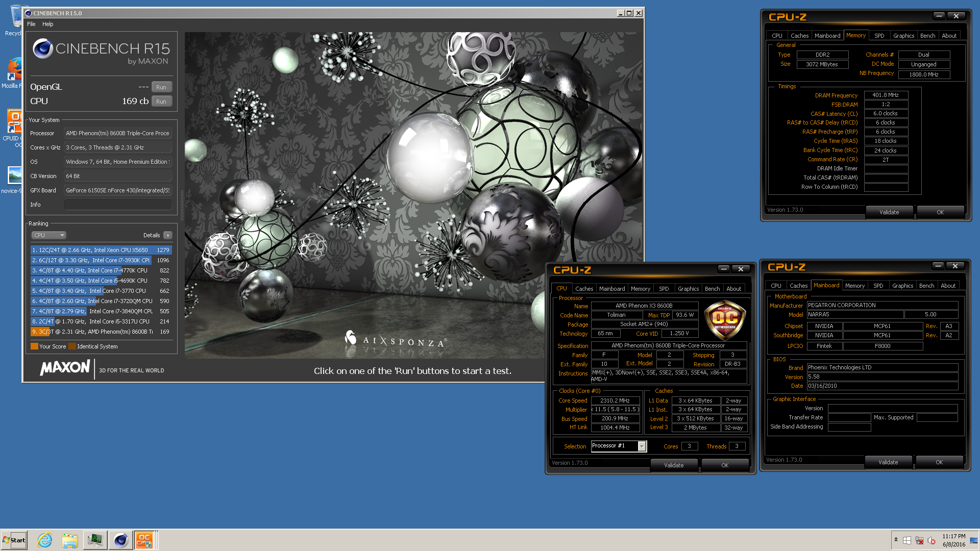Open the CPU ranking dropdown
The width and height of the screenshot is (980, 551).
point(48,235)
